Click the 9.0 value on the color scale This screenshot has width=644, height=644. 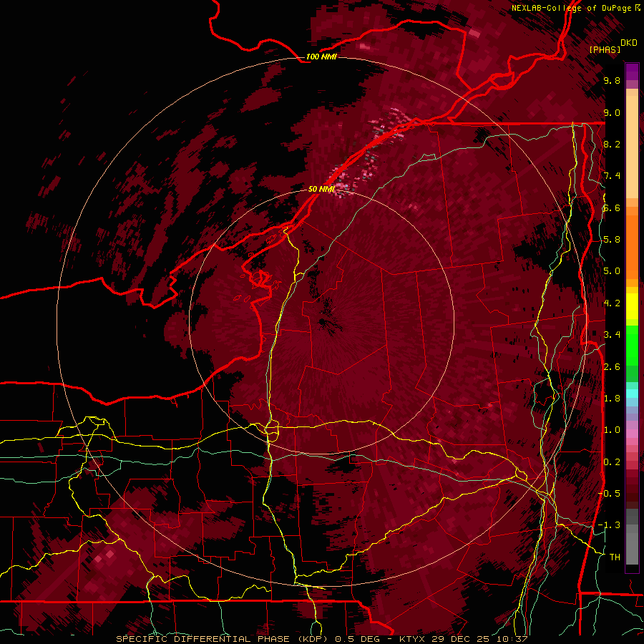click(612, 112)
